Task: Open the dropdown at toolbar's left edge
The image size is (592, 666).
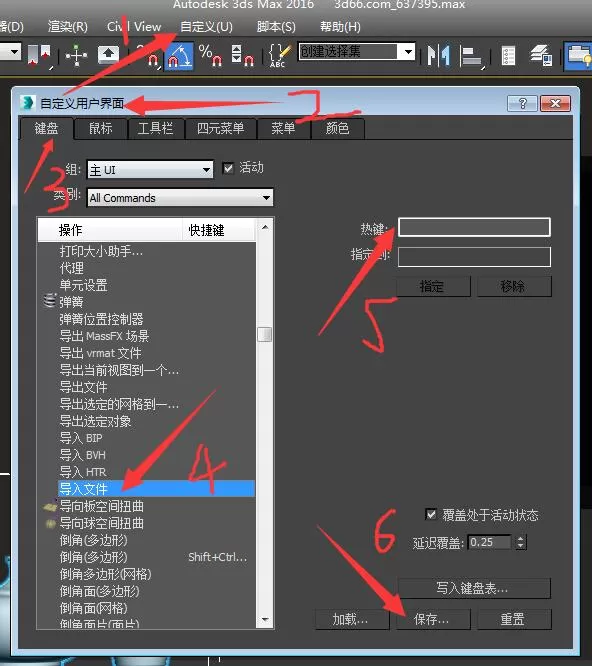Action: (10, 52)
